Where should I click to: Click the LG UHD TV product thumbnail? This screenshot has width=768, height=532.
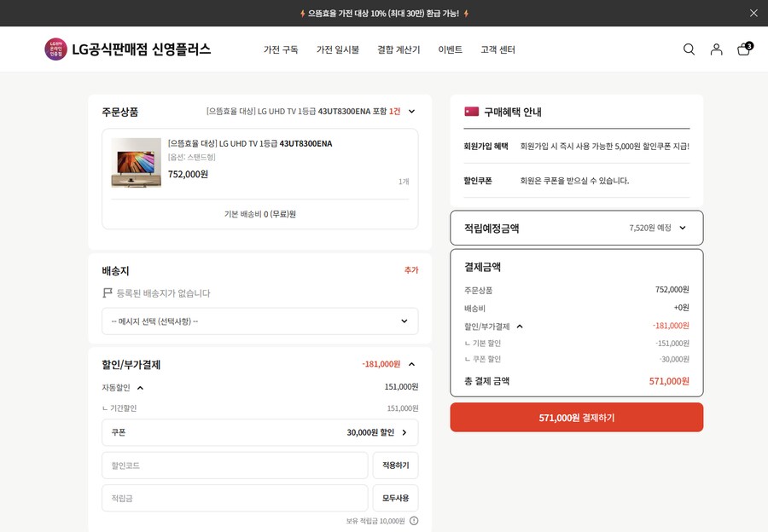(x=136, y=162)
